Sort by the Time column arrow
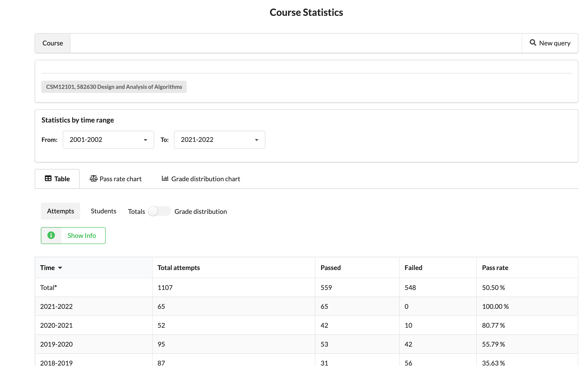 pos(60,268)
